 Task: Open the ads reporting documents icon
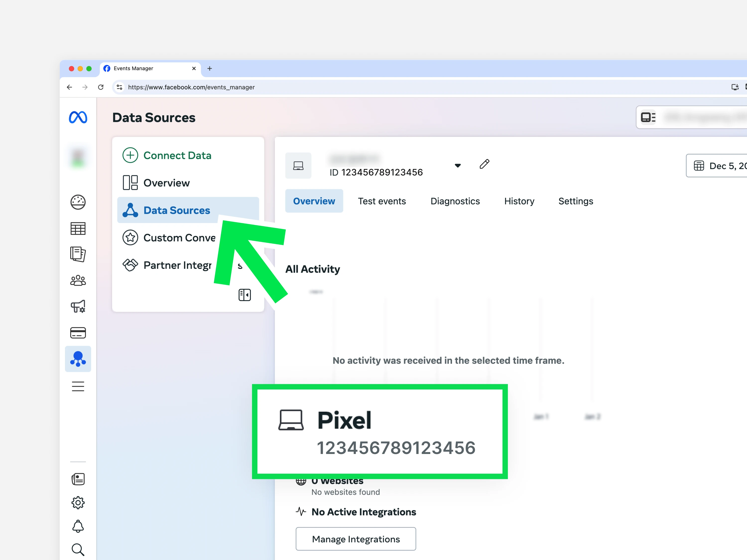pyautogui.click(x=78, y=254)
